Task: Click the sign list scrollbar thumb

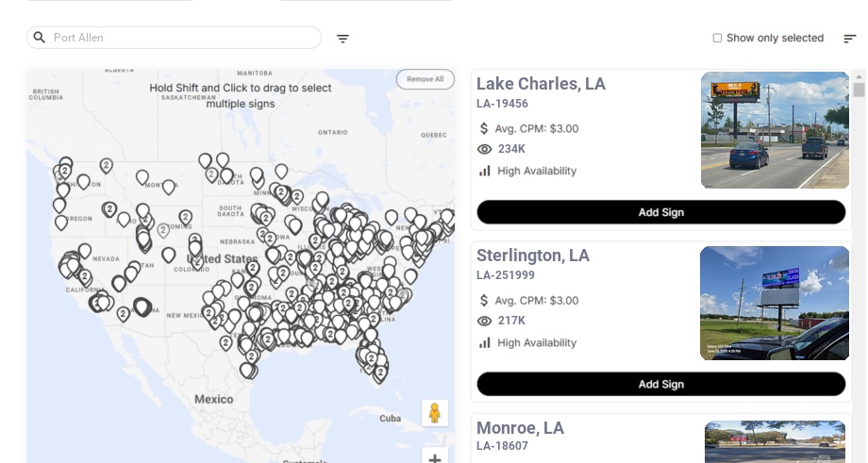Action: [x=859, y=90]
